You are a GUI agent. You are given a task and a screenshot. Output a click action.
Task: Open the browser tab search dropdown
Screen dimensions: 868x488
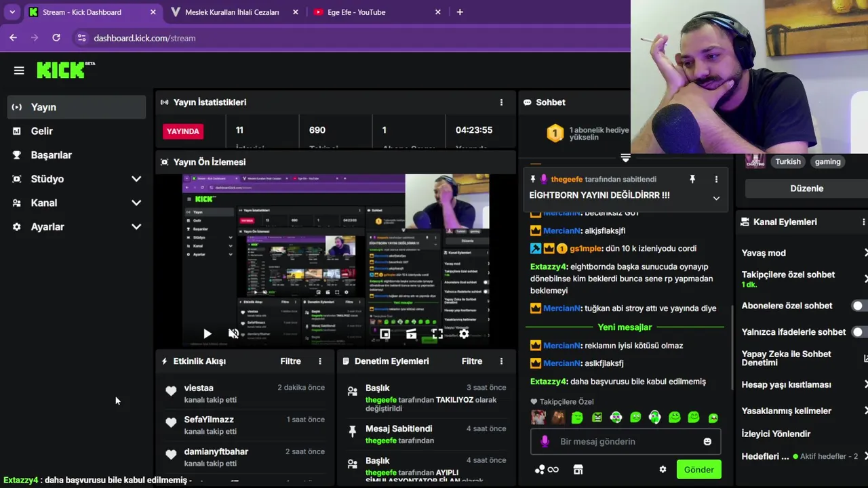[x=12, y=12]
